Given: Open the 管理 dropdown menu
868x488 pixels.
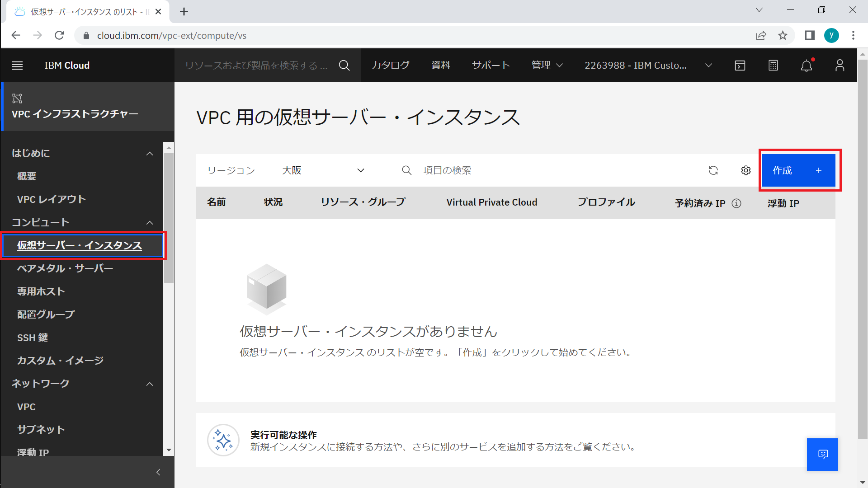Looking at the screenshot, I should (x=547, y=66).
